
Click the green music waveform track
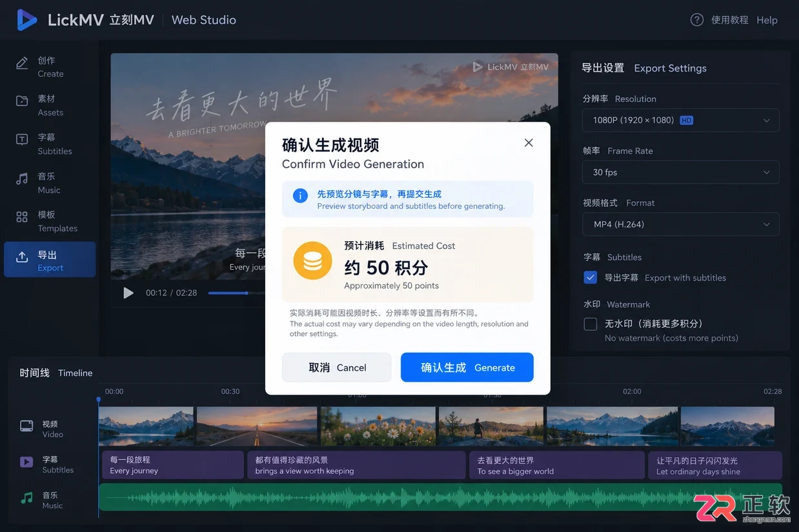(x=440, y=497)
